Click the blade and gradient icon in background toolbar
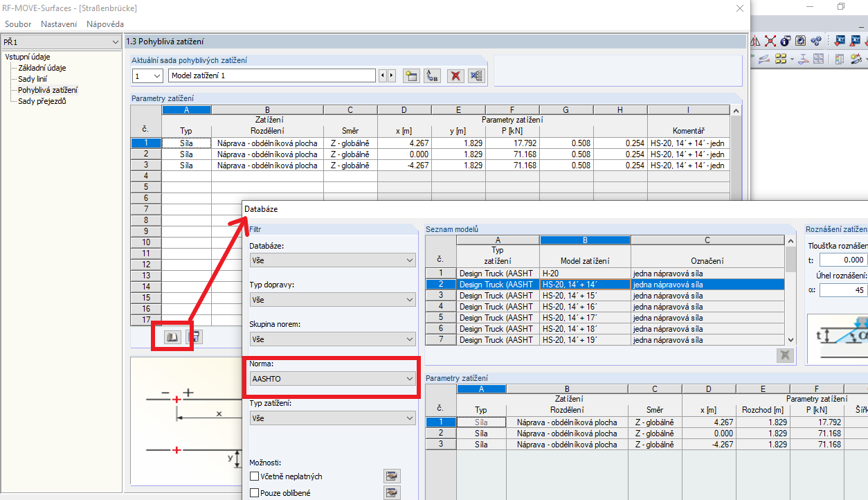The width and height of the screenshot is (868, 500). point(764,59)
